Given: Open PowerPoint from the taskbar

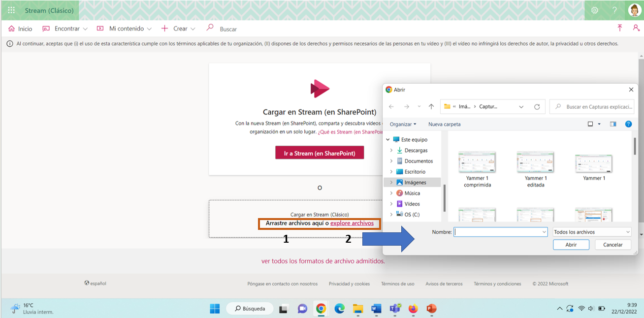Looking at the screenshot, I should click(x=431, y=309).
